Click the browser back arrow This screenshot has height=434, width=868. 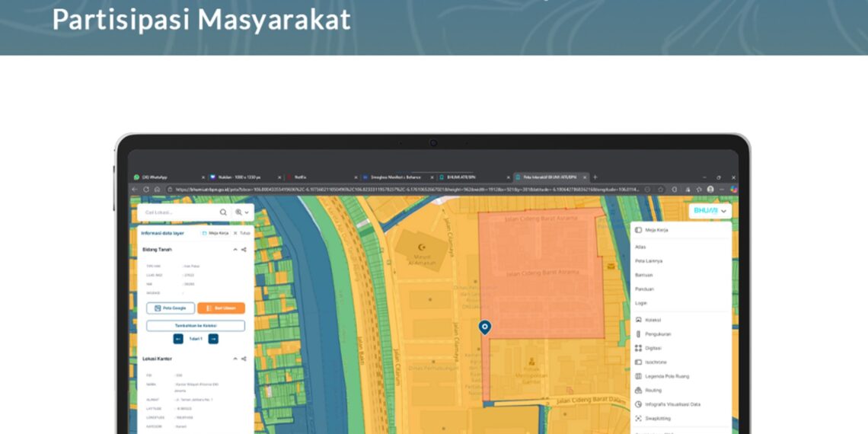[135, 190]
